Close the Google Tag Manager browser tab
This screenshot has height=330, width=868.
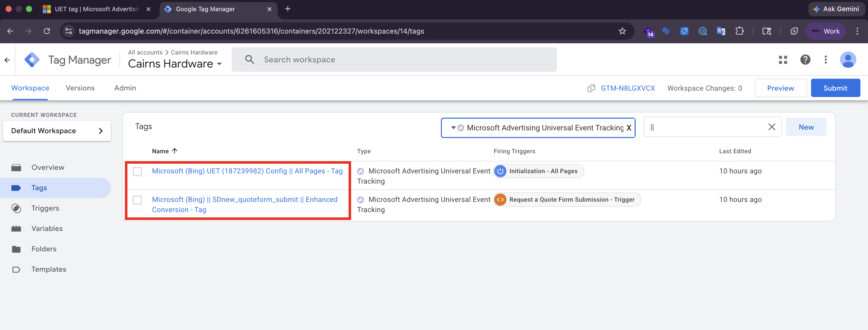click(269, 9)
